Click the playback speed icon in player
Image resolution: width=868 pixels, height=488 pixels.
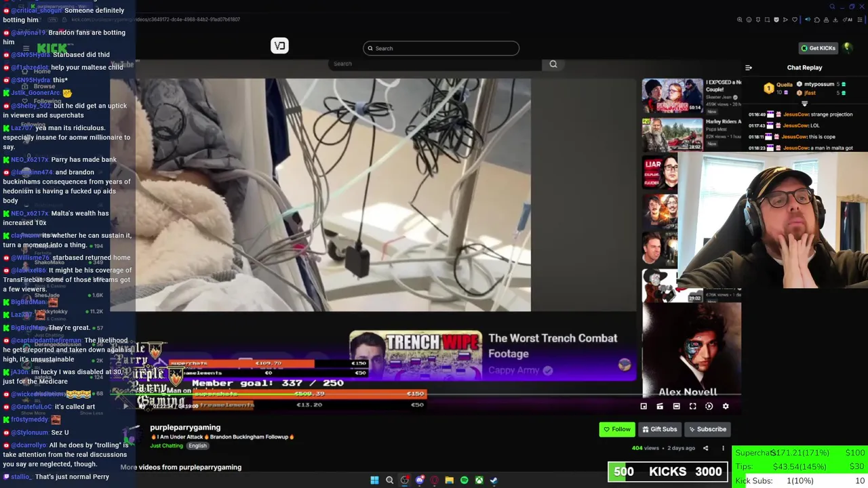tap(709, 406)
